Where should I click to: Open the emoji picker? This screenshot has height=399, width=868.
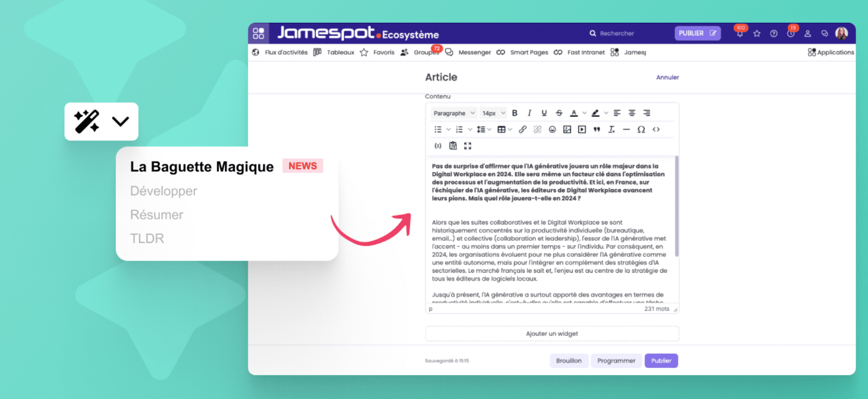click(x=552, y=130)
